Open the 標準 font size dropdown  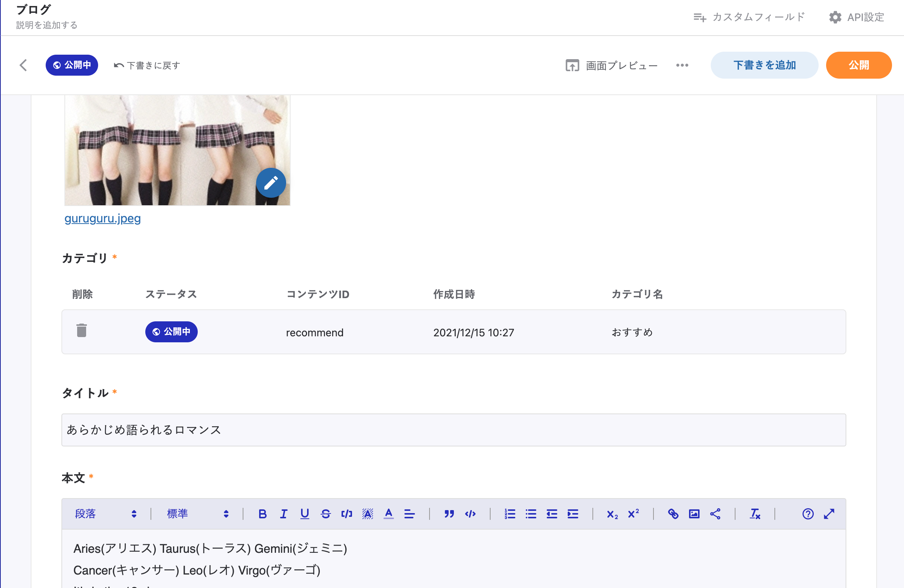pyautogui.click(x=197, y=514)
